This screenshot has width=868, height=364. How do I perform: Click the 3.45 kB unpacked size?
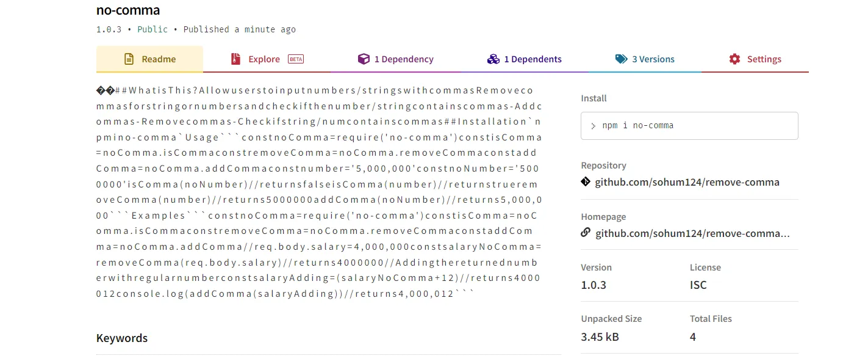point(600,337)
